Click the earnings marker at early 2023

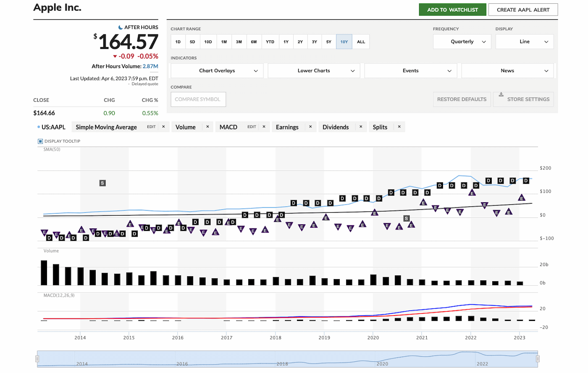pyautogui.click(x=521, y=198)
